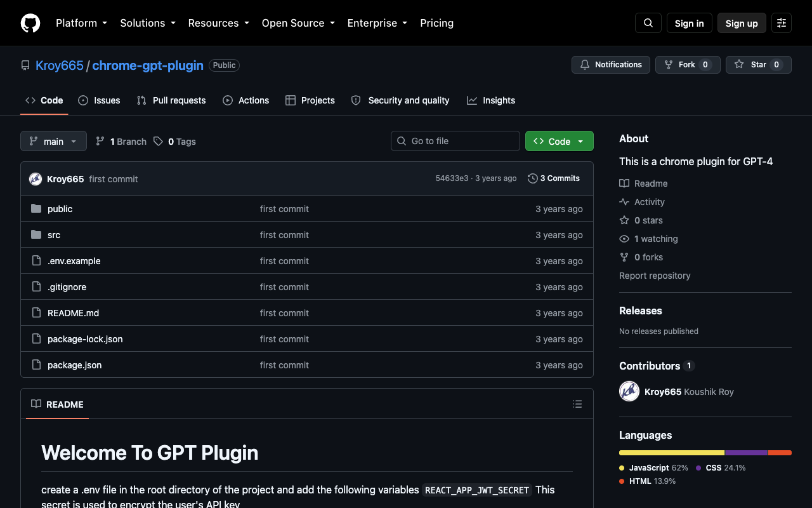Expand the Enterprise menu

tap(377, 23)
